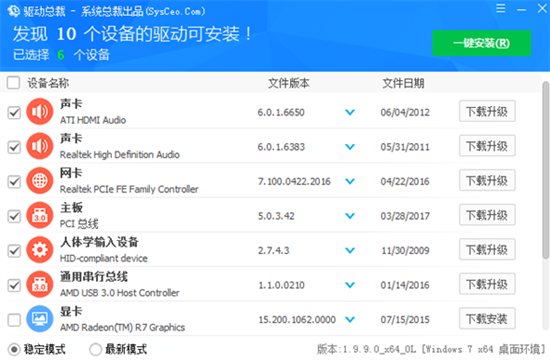The image size is (550, 361).
Task: Click the 文件日期 column header
Action: tap(403, 83)
